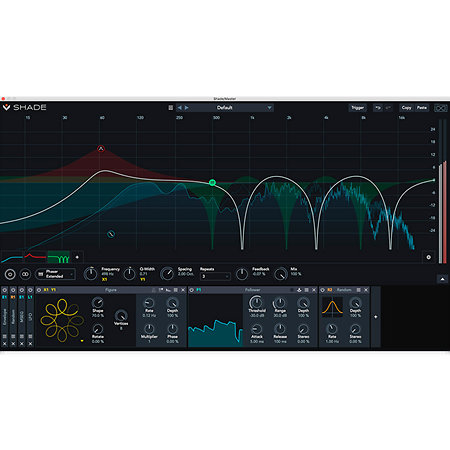Click the Copy button
Screen dimensions: 450x450
click(406, 108)
